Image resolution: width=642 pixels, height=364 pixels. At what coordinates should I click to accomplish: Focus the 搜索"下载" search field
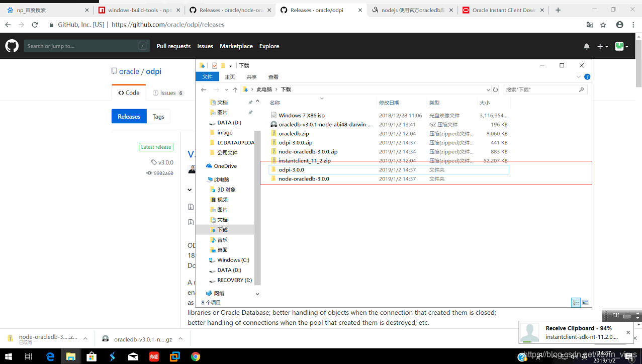click(x=545, y=89)
